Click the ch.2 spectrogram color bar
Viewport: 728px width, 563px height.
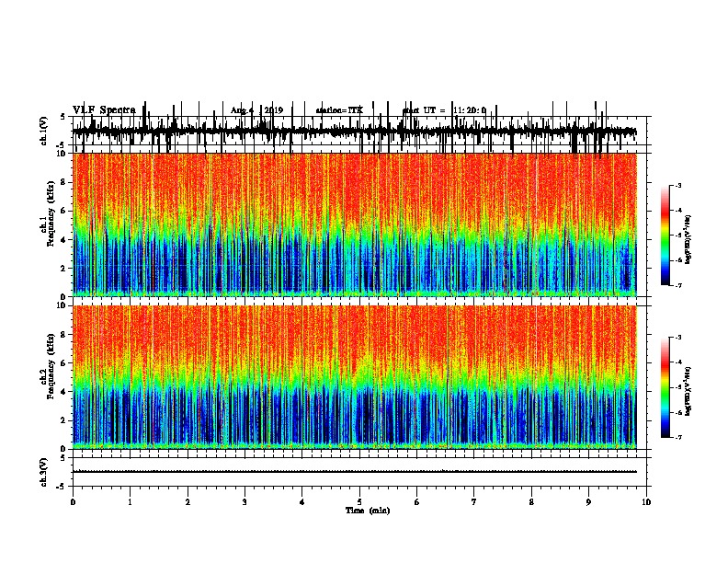pyautogui.click(x=665, y=387)
